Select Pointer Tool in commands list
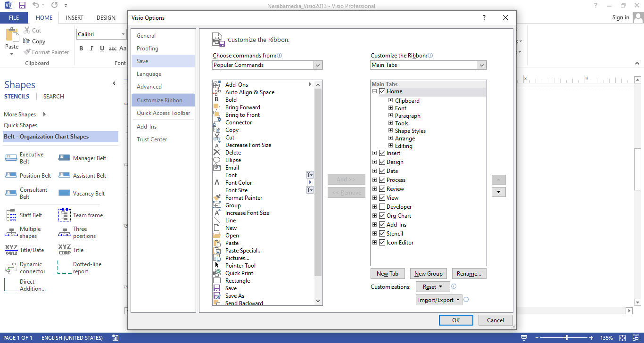The image size is (644, 343). [x=240, y=266]
